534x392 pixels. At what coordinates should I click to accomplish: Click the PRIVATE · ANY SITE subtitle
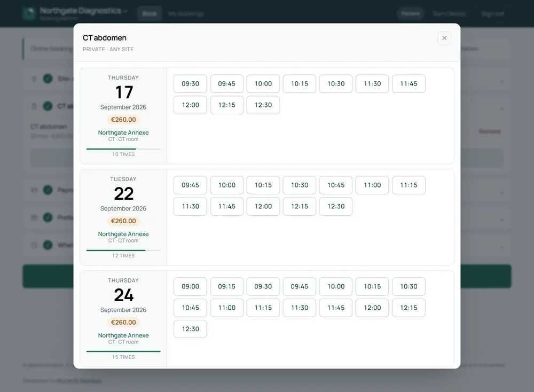tap(108, 49)
